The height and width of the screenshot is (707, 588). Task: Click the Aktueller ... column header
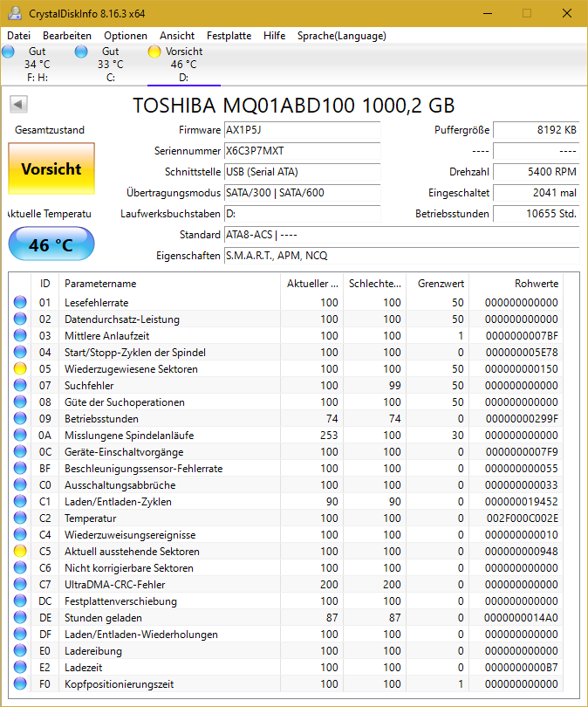[311, 283]
